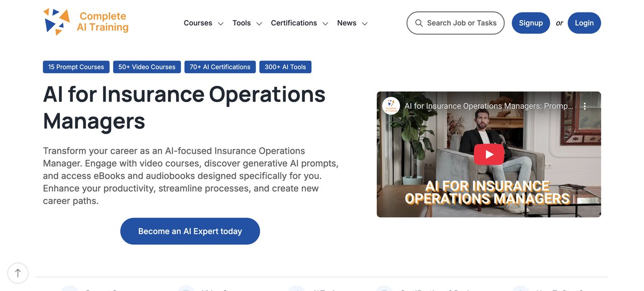Expand the chevron beside Tools

[x=259, y=24]
